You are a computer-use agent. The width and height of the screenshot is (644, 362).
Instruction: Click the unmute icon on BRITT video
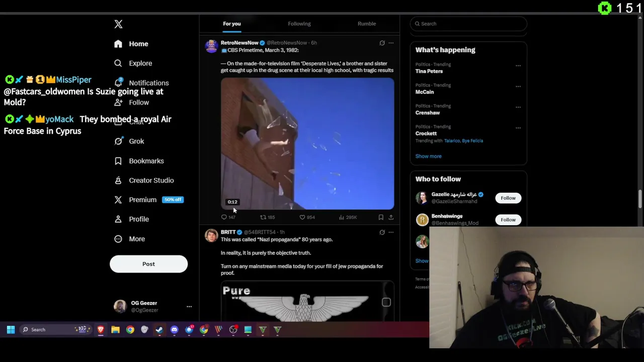pyautogui.click(x=386, y=302)
